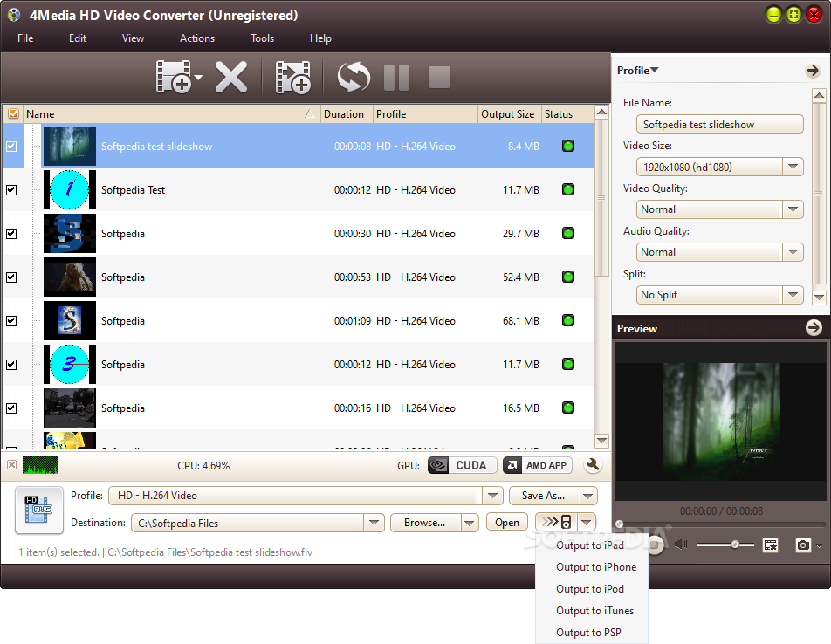Remove selected item with X icon
The height and width of the screenshot is (644, 831).
click(x=231, y=78)
